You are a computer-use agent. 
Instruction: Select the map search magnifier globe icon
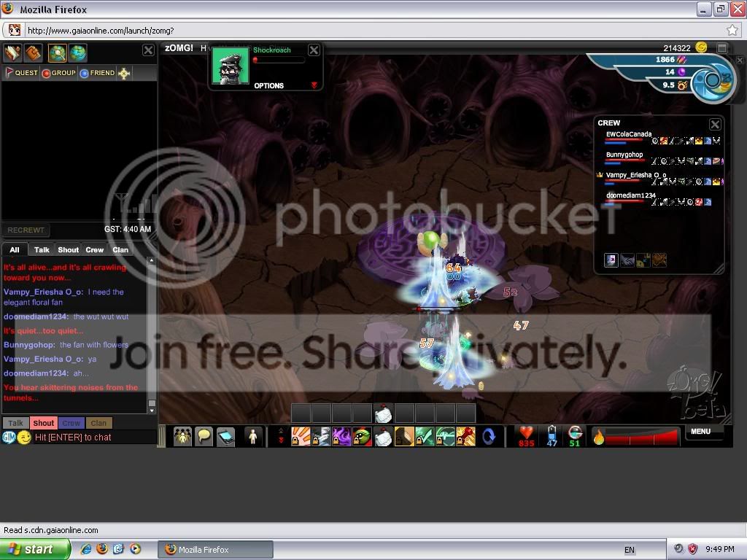(x=57, y=52)
